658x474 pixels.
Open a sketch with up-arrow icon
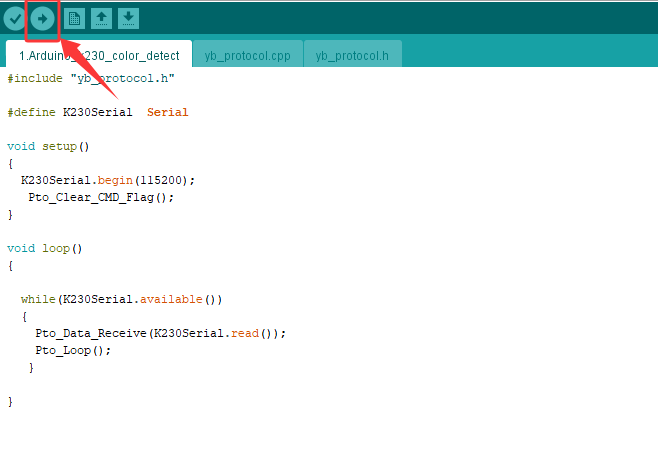(101, 19)
